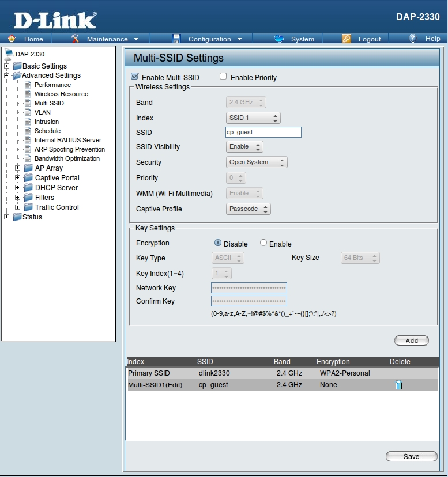Click Multi-SSID1(Edit) link in table
Image resolution: width=448 pixels, height=477 pixels.
coord(155,385)
